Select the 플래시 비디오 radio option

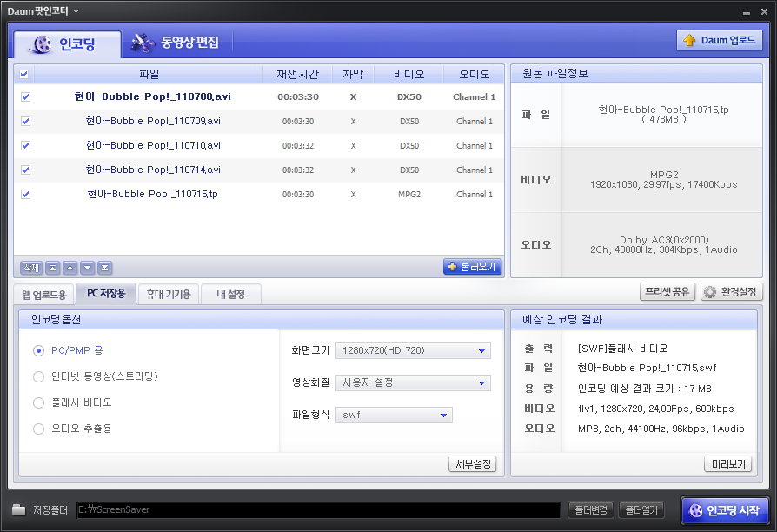click(38, 402)
